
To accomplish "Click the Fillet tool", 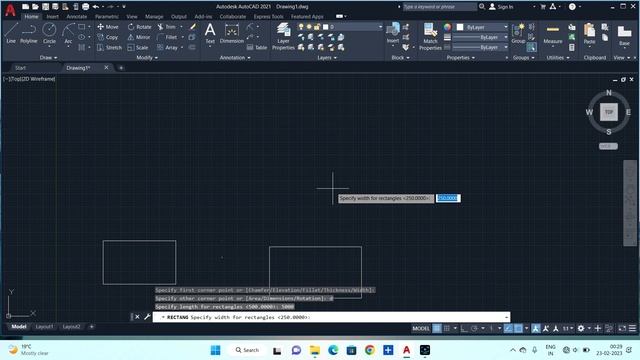I will (168, 37).
